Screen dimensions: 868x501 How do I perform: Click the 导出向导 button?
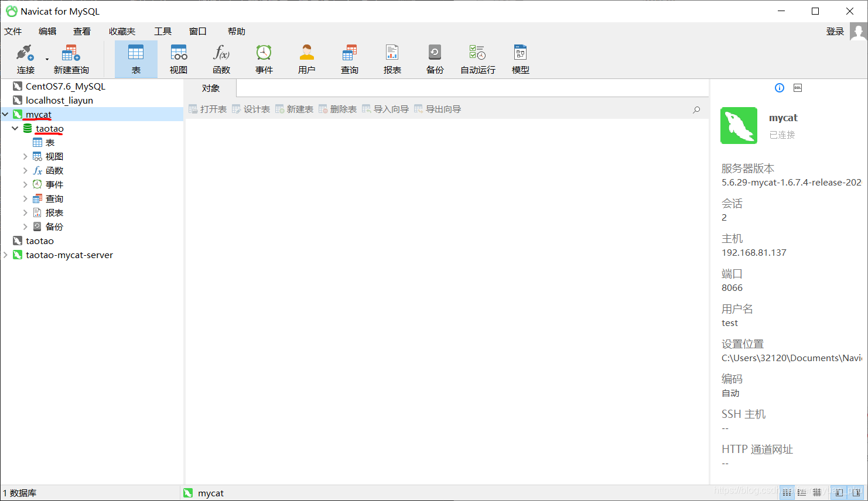[438, 109]
